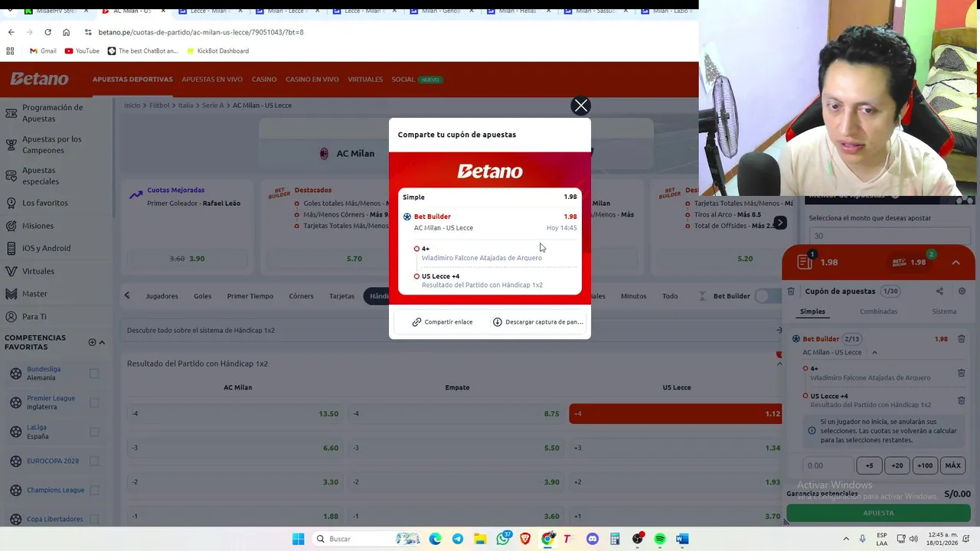
Task: Collapse the bet slip with top chevron
Action: 955,262
